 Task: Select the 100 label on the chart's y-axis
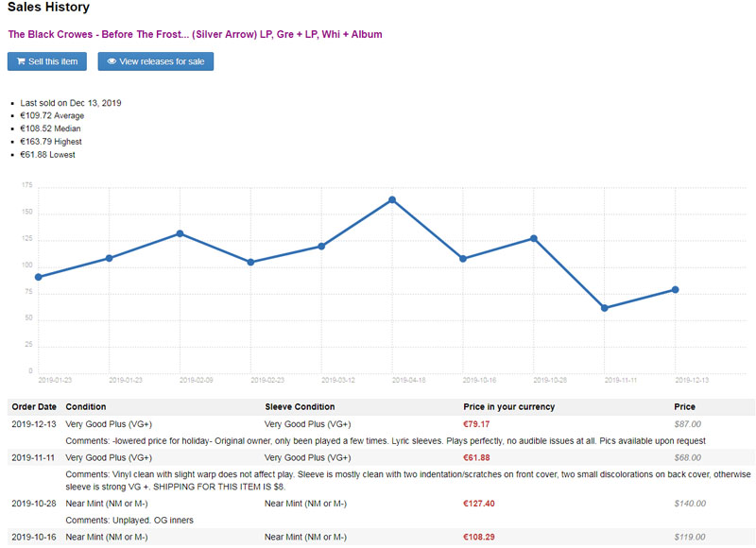click(x=27, y=265)
